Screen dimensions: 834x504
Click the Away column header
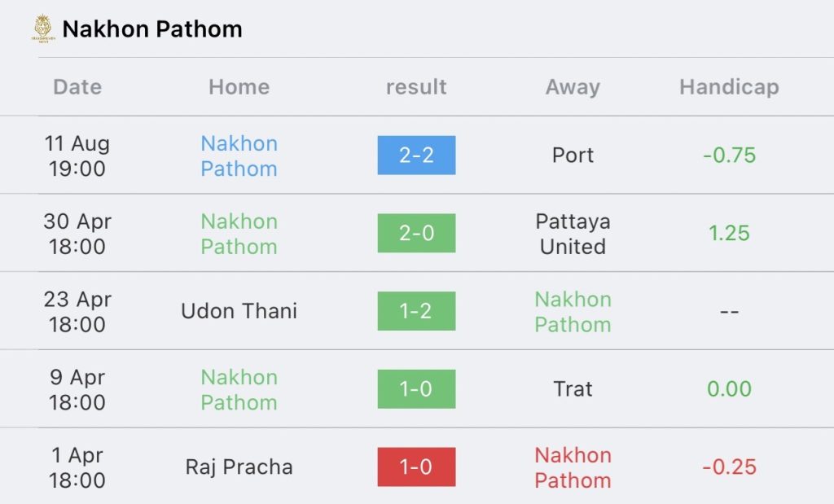pos(573,86)
